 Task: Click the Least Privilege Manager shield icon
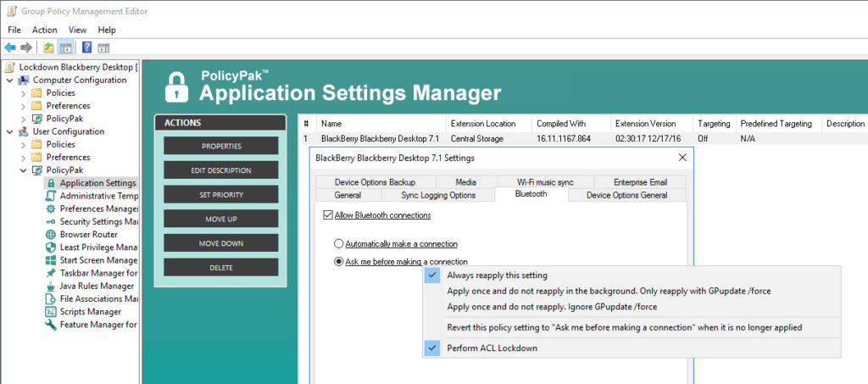tap(51, 248)
